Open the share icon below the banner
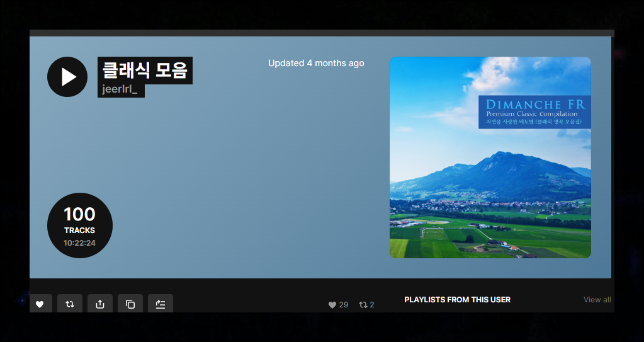Viewport: 644px width, 342px height. click(x=100, y=304)
